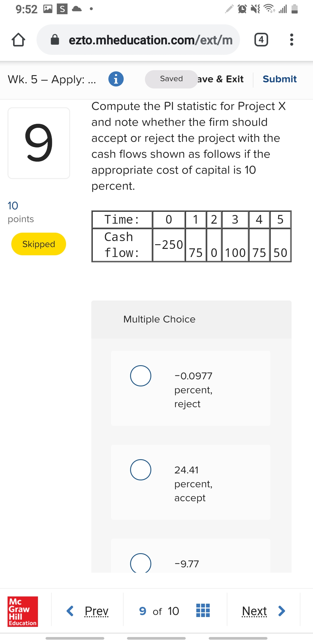Tap the question 9 number box
Image resolution: width=313 pixels, height=644 pixels.
click(39, 143)
